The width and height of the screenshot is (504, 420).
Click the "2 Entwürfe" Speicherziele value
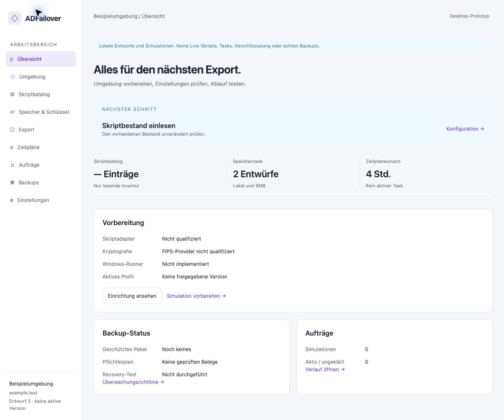[256, 174]
